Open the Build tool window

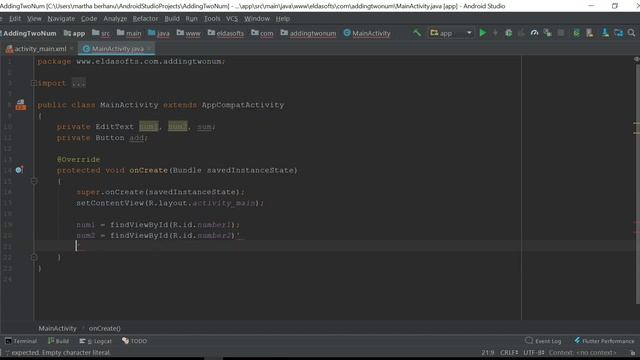coord(58,341)
